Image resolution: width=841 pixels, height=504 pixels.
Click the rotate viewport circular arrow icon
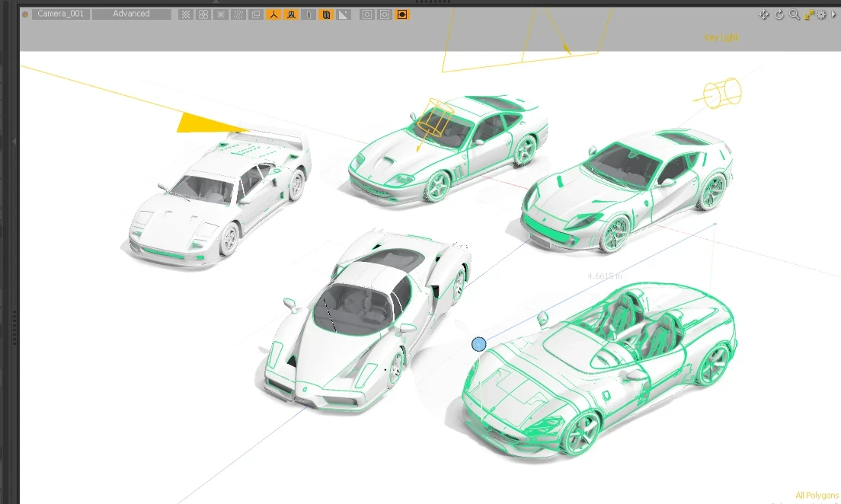coord(779,14)
